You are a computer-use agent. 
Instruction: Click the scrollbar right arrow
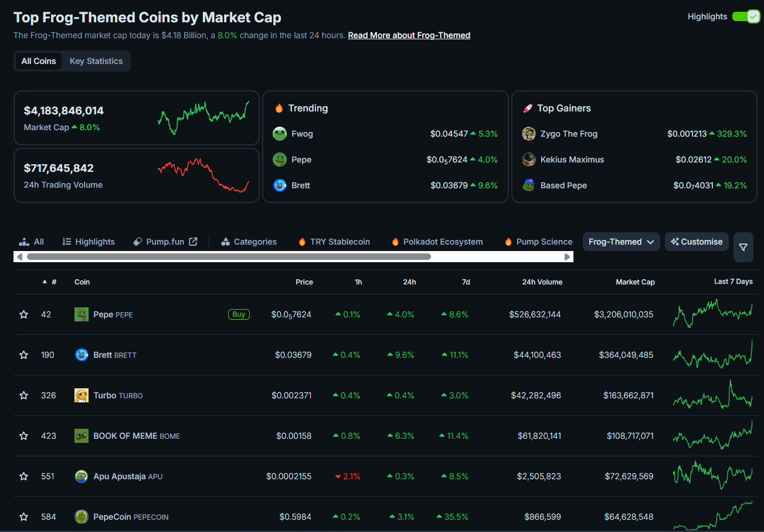(x=567, y=257)
